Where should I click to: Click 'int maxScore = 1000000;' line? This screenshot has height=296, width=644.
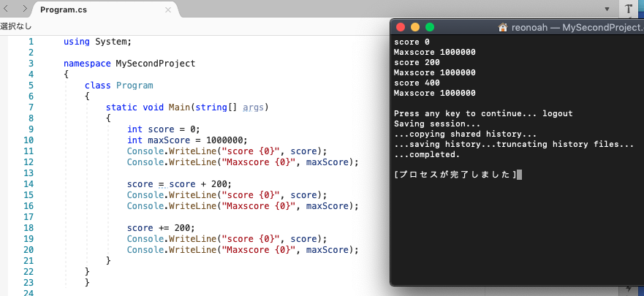[x=187, y=140]
